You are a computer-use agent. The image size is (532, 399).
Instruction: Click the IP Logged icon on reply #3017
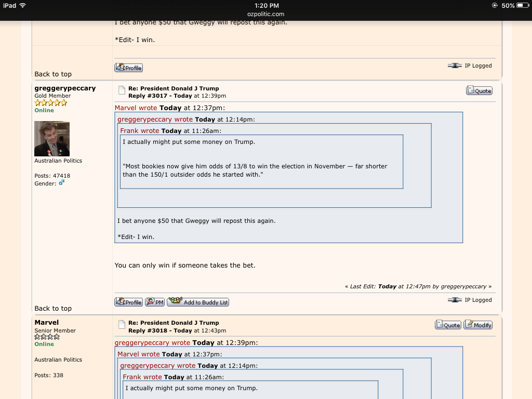point(454,300)
